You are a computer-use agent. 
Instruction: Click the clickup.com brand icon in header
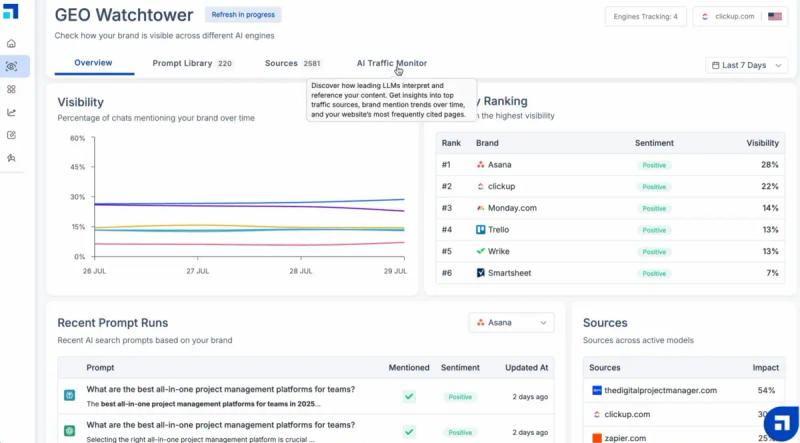(705, 16)
